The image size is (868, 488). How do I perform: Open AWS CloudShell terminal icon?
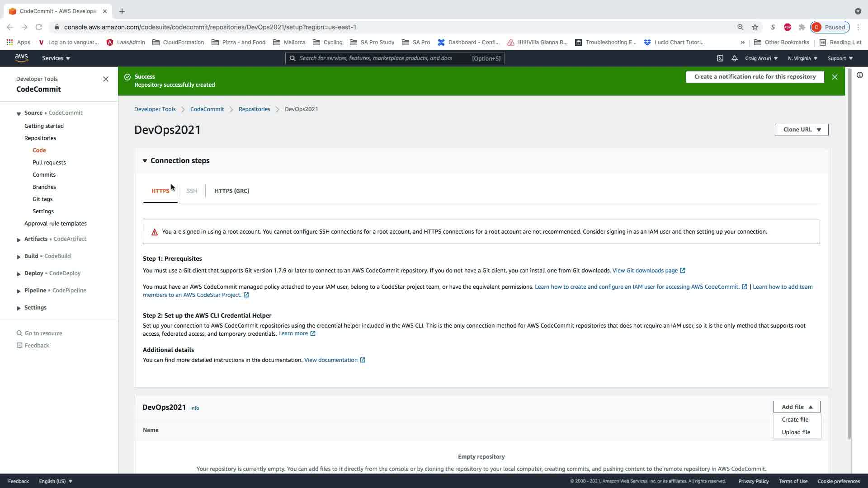click(720, 58)
